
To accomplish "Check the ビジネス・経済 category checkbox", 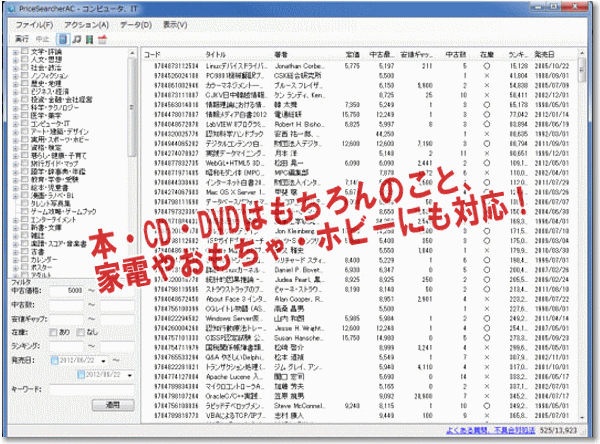I will click(x=25, y=91).
